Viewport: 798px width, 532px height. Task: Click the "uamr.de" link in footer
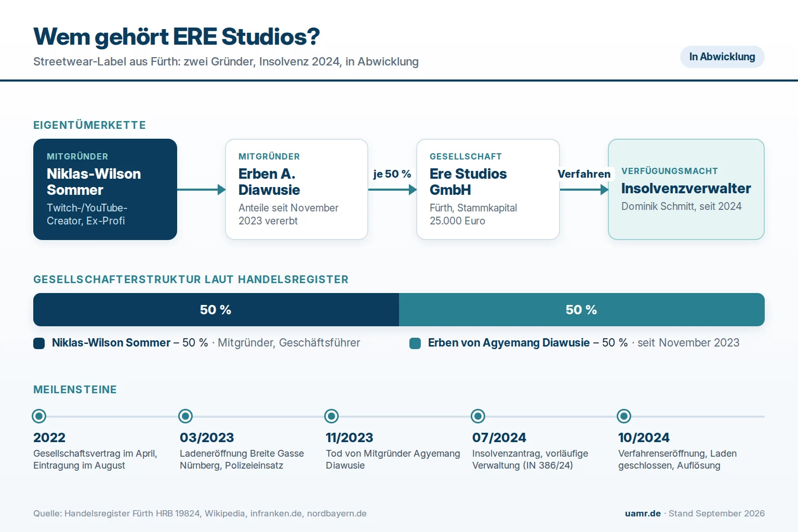(x=643, y=513)
